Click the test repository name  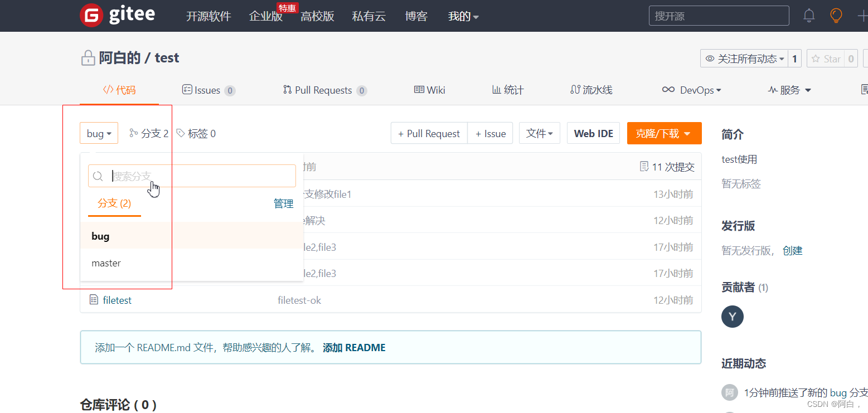coord(167,58)
